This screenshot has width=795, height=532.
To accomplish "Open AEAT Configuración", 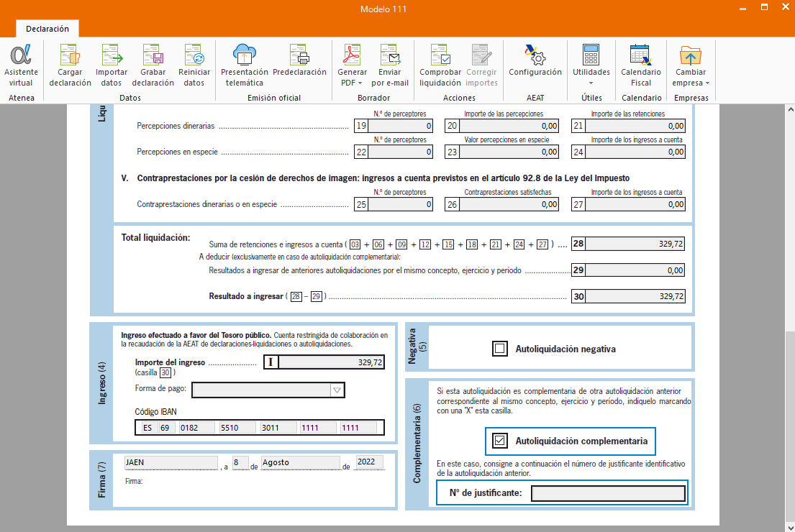I will pos(535,61).
